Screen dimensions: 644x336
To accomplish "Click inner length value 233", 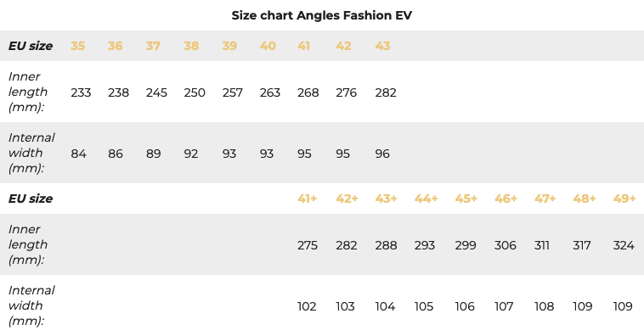I will pos(81,92).
